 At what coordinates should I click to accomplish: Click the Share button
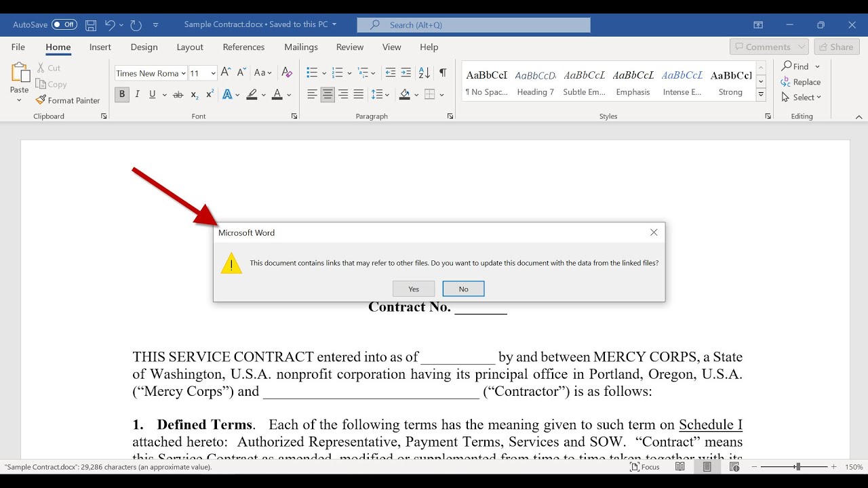coord(836,47)
